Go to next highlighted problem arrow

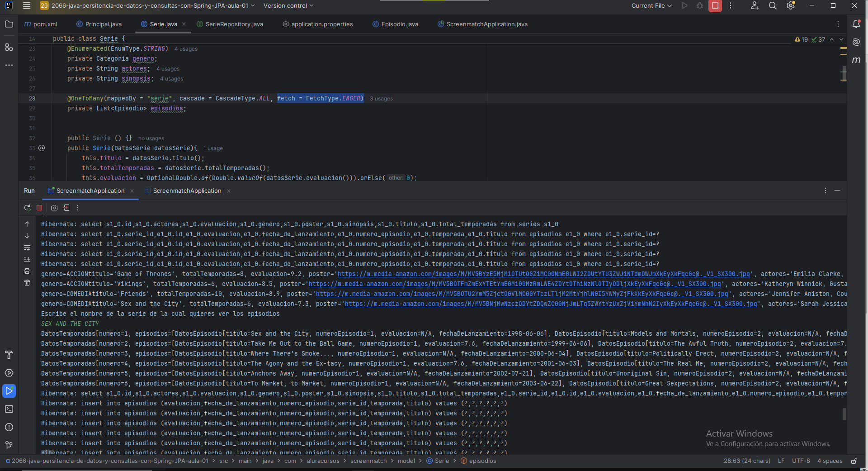pyautogui.click(x=841, y=39)
